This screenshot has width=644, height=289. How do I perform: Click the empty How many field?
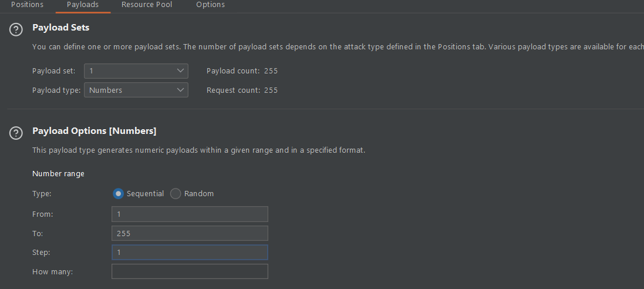click(x=190, y=271)
